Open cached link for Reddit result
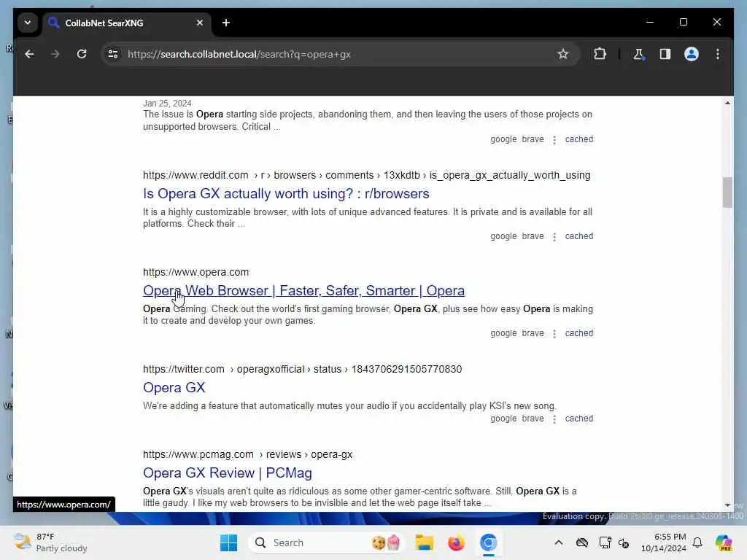This screenshot has height=560, width=747. point(578,236)
